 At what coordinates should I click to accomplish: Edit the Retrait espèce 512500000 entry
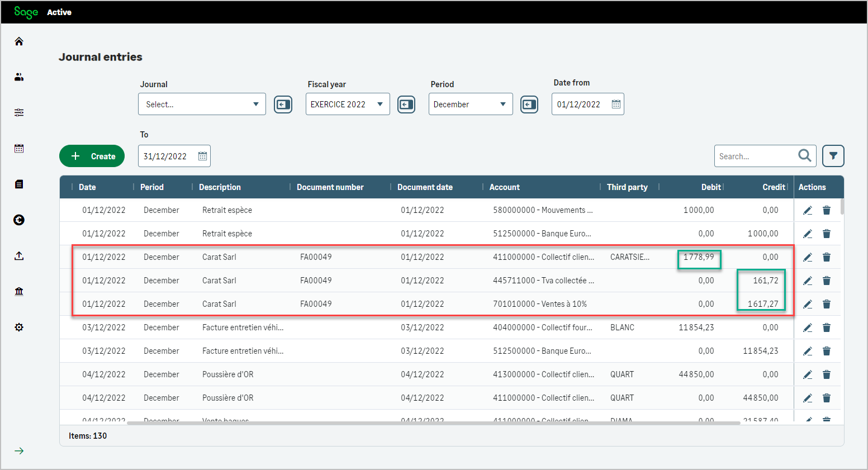pos(808,234)
